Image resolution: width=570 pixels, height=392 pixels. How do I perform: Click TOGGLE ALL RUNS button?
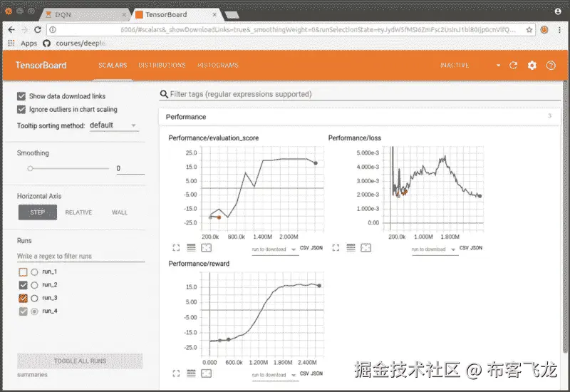tap(80, 361)
